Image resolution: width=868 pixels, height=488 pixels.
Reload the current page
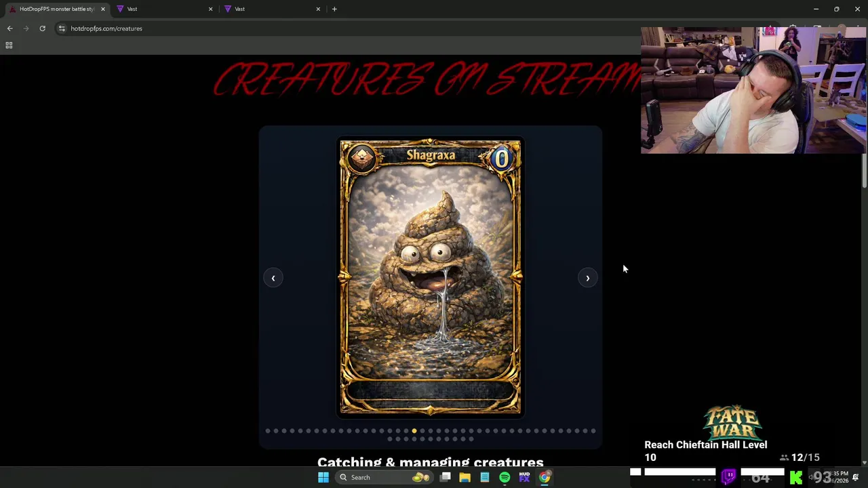pos(42,28)
